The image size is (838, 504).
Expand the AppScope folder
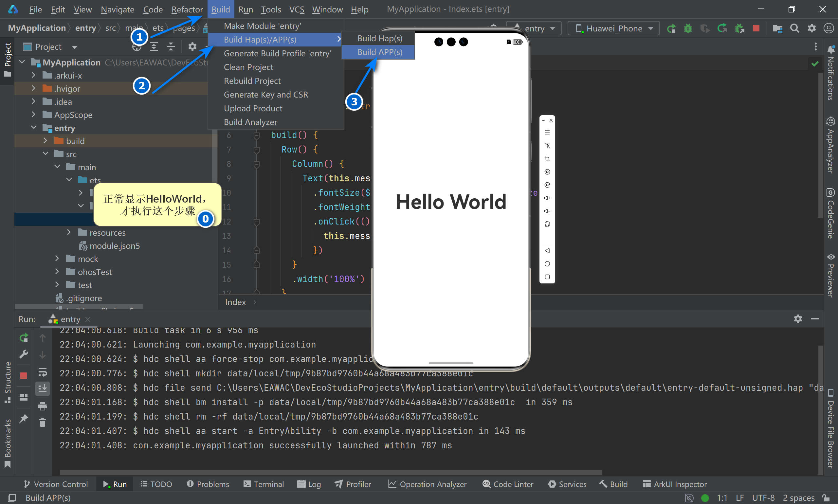[33, 115]
